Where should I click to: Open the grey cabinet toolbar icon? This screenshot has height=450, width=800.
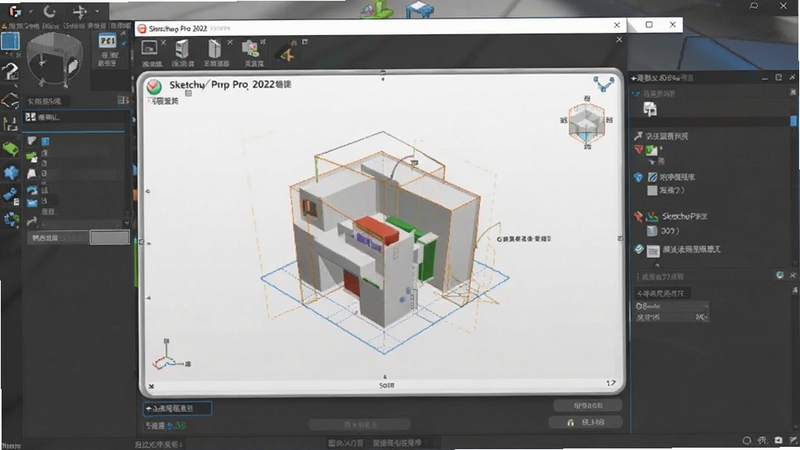[x=182, y=49]
